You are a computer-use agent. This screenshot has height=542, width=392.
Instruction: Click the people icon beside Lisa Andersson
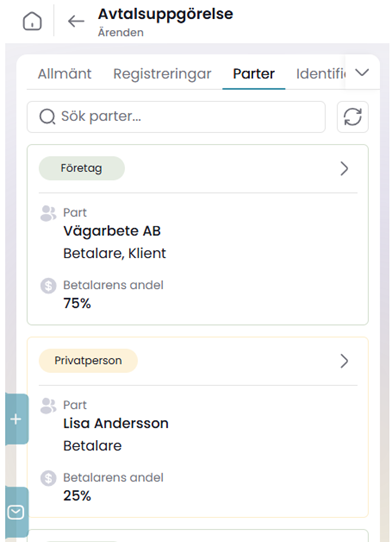click(48, 406)
